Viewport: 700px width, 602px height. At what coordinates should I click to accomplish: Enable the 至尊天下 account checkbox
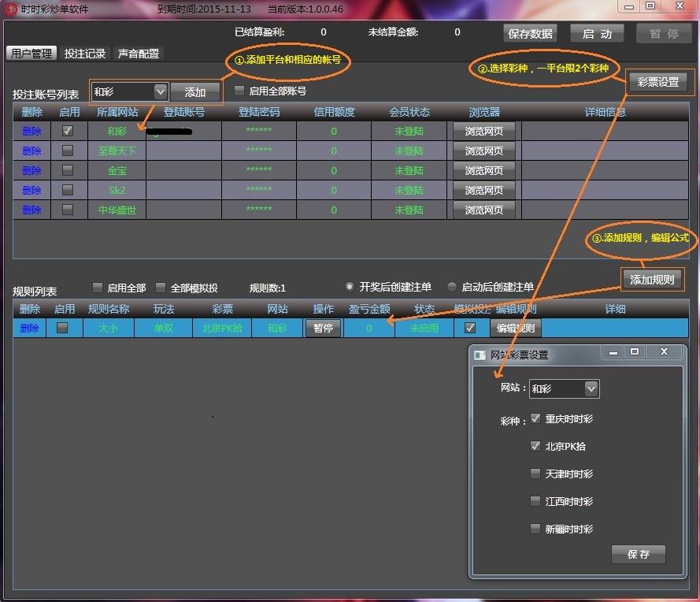(68, 150)
